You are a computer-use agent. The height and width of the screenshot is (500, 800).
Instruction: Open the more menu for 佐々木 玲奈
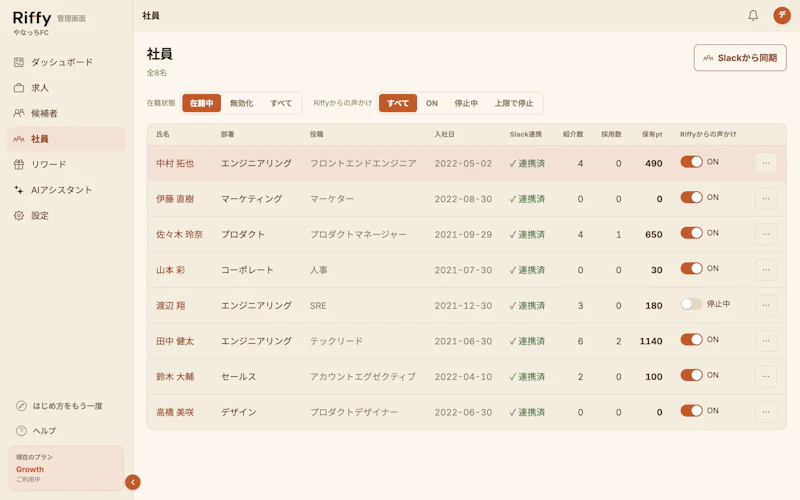tap(766, 234)
